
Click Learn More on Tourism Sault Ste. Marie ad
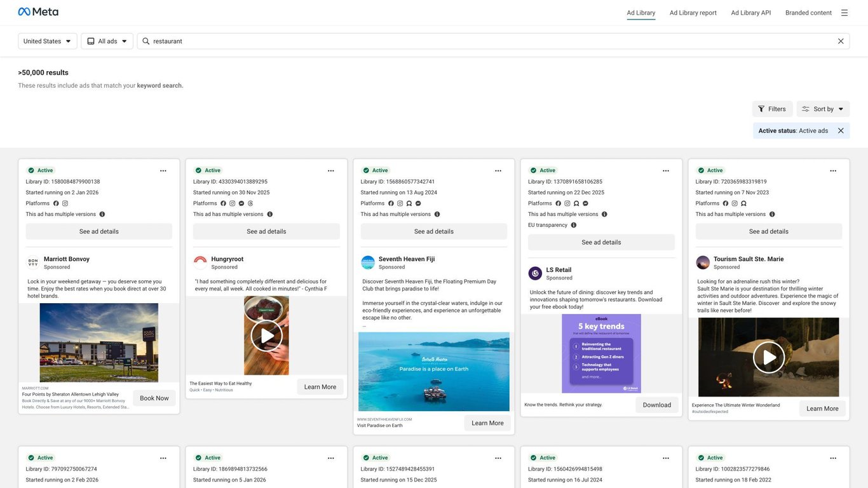tap(822, 409)
